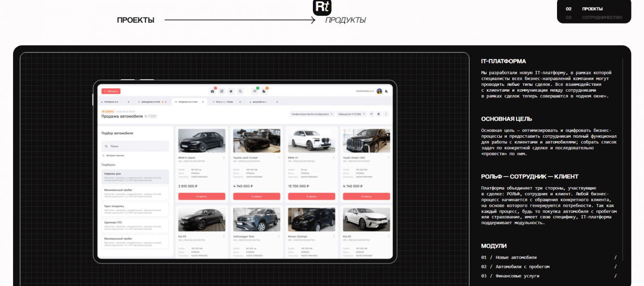This screenshot has width=644, height=286.
Task: Toggle dark mode with the moon icon
Action: [x=386, y=91]
